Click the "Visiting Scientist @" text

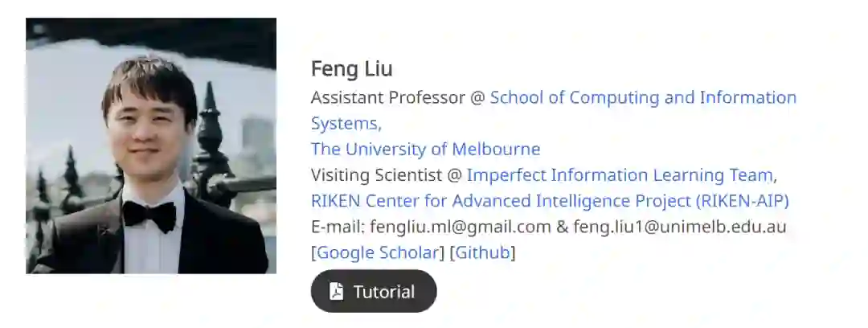click(386, 175)
